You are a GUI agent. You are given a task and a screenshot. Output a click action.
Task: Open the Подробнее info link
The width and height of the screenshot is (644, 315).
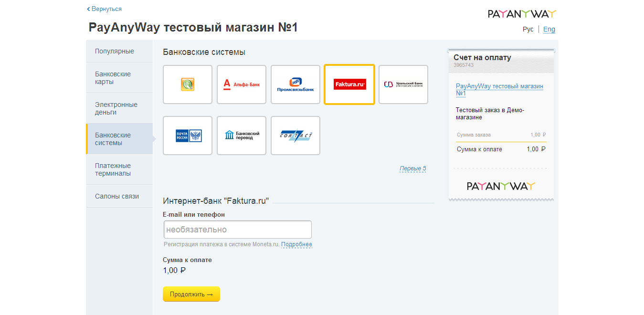pyautogui.click(x=296, y=244)
